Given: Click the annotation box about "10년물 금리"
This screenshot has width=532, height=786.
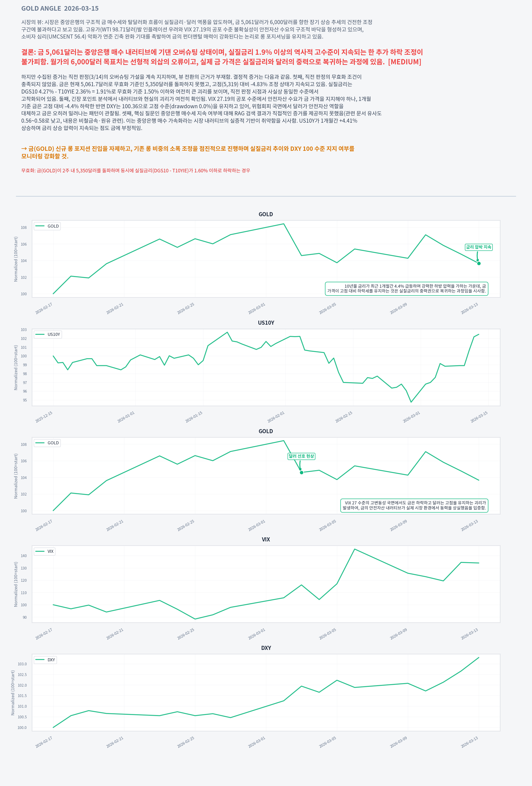Looking at the screenshot, I should pyautogui.click(x=406, y=288).
